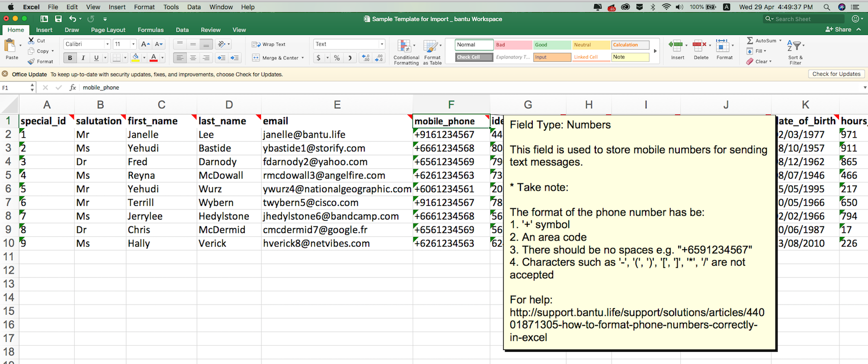
Task: Expand the formula bar
Action: point(864,87)
